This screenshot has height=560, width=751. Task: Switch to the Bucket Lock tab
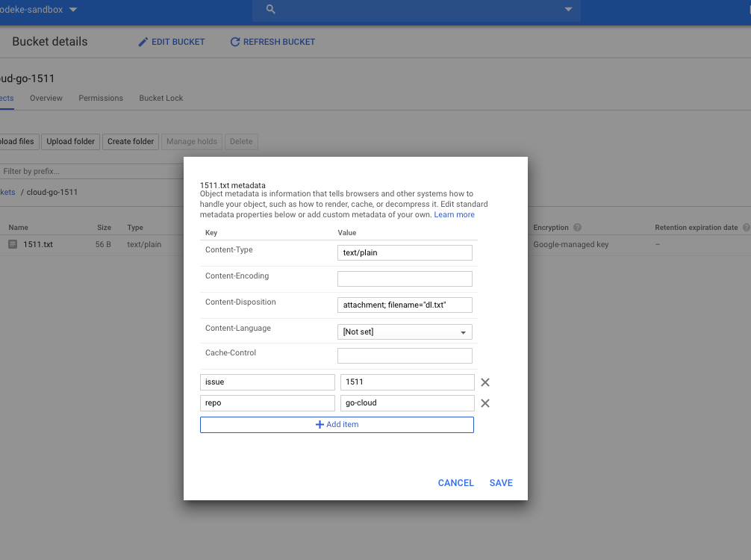[x=161, y=99]
